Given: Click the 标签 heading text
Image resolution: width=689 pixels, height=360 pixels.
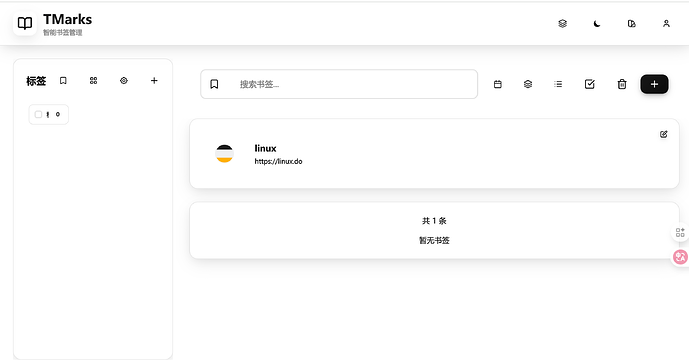Looking at the screenshot, I should coord(36,81).
